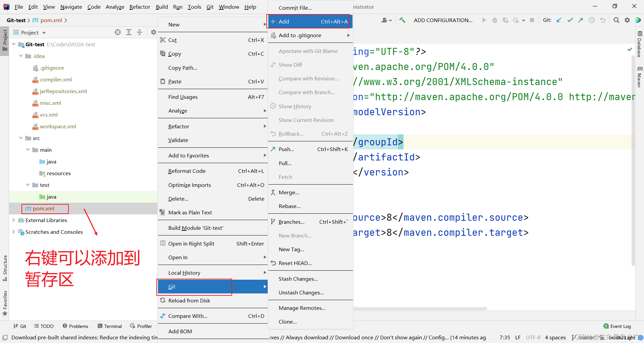
Task: Click the Debug bug icon in toolbar
Action: (495, 20)
